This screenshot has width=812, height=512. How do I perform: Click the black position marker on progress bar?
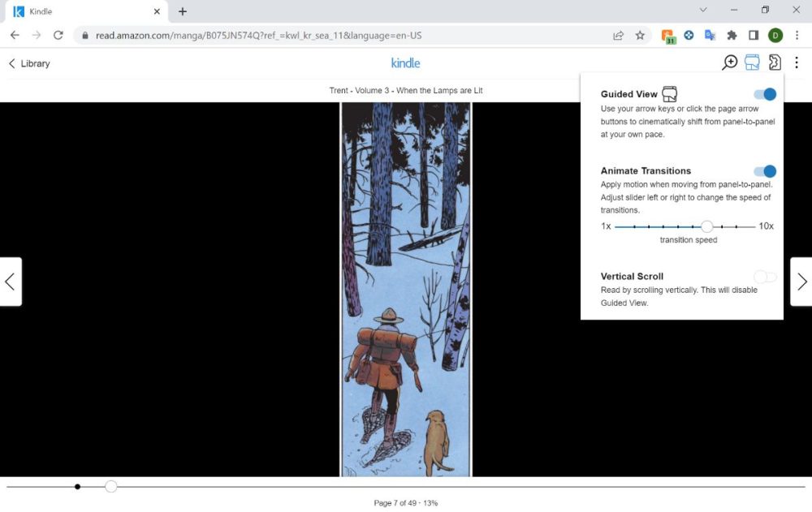click(77, 487)
